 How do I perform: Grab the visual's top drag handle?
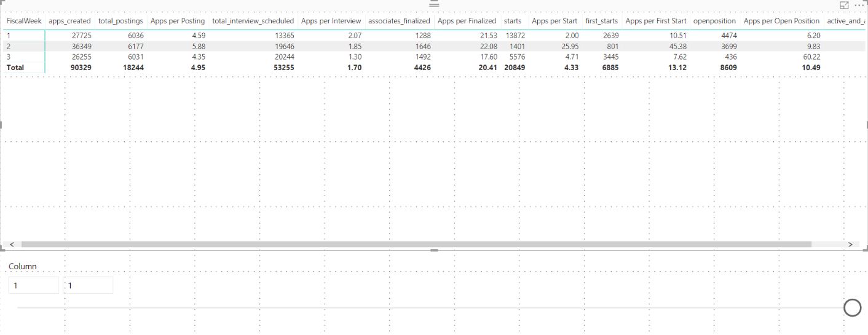pos(434,4)
